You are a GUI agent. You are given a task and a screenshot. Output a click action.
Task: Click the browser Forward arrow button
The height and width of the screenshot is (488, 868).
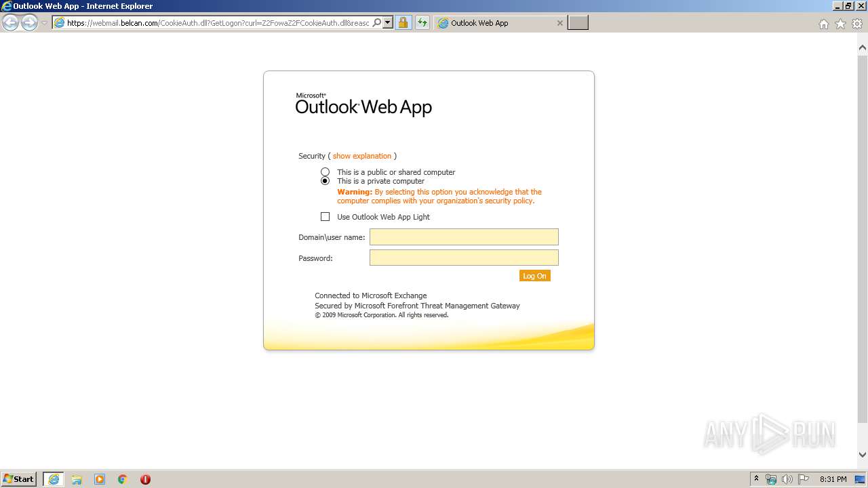[29, 23]
